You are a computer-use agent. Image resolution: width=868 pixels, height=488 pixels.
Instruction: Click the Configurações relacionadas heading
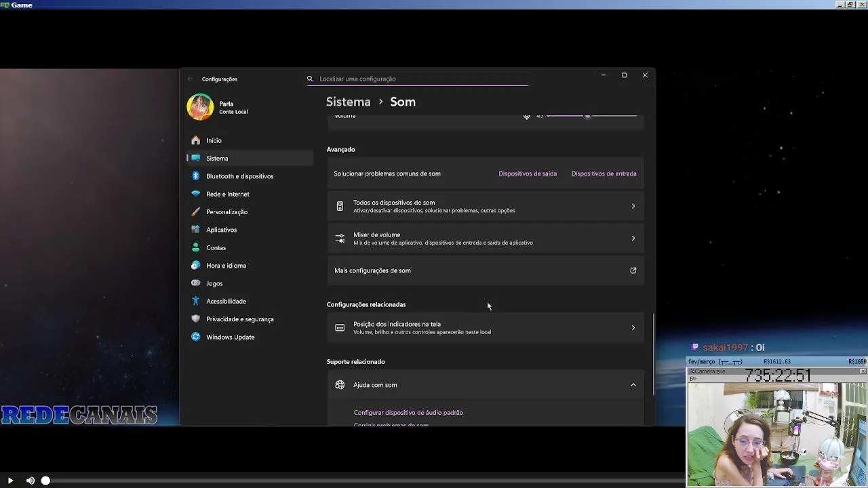366,304
